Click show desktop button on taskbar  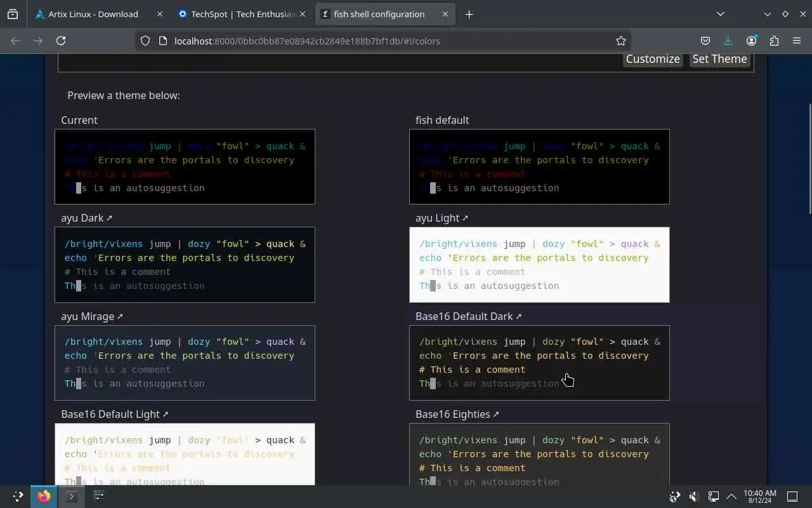(x=792, y=496)
